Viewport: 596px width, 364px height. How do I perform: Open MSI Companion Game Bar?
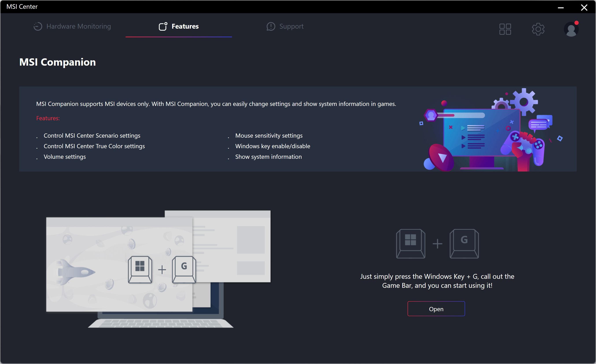click(435, 309)
